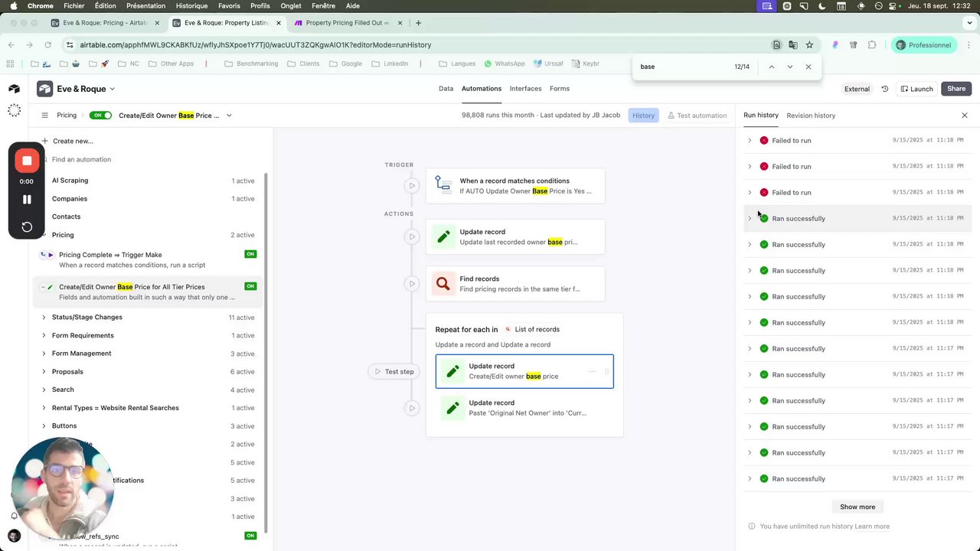Toggle the automation ON switch
This screenshot has width=980, height=551.
point(100,116)
